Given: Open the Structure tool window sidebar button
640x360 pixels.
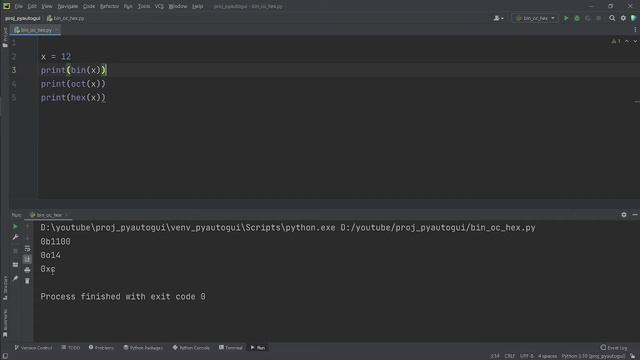Looking at the screenshot, I should pos(5,288).
